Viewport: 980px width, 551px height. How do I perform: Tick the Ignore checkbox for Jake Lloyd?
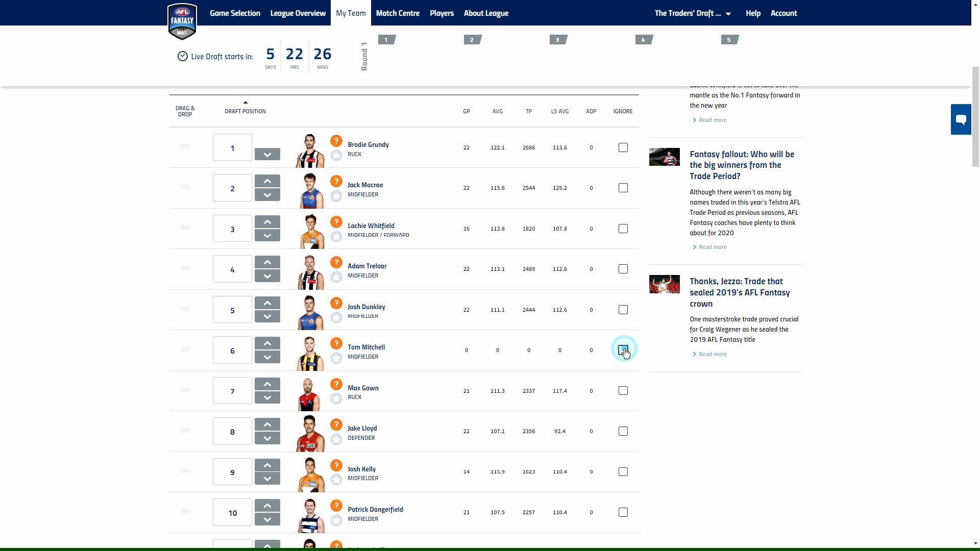pyautogui.click(x=623, y=431)
